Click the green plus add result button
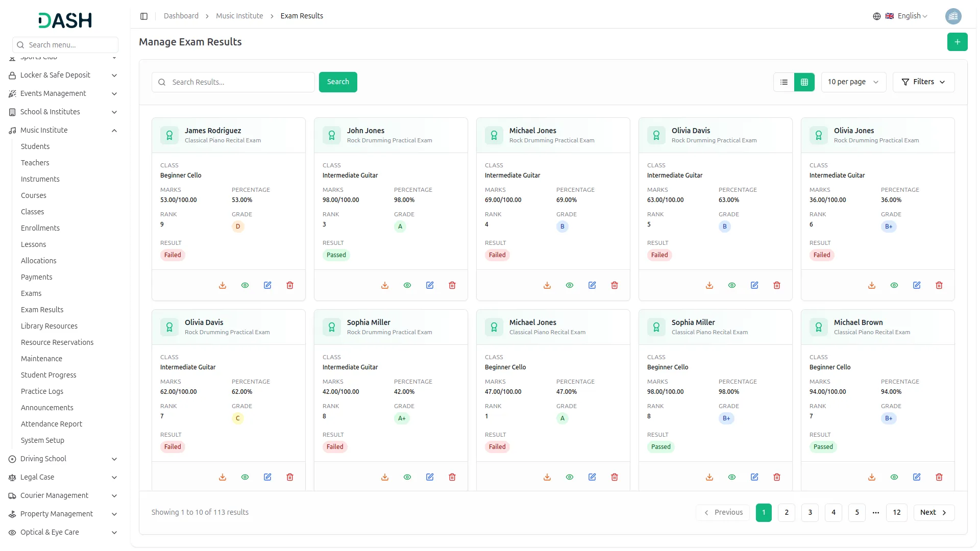This screenshot has width=980, height=551. click(x=957, y=42)
